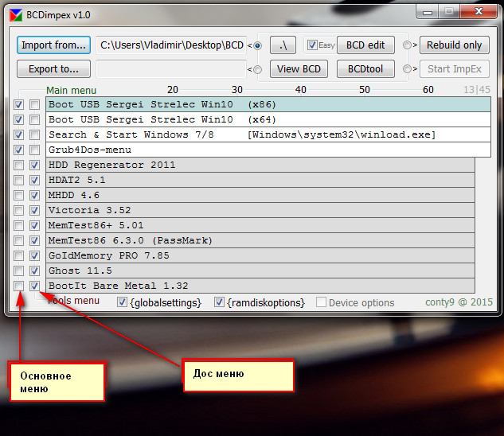
Task: Select the MemTest86 6.3.0 (PassMark) entry
Action: coord(260,240)
